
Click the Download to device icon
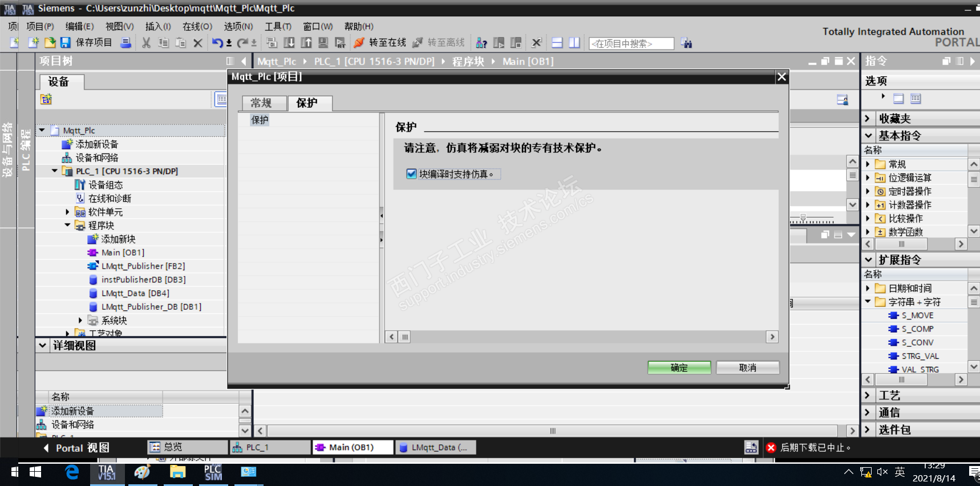point(289,43)
